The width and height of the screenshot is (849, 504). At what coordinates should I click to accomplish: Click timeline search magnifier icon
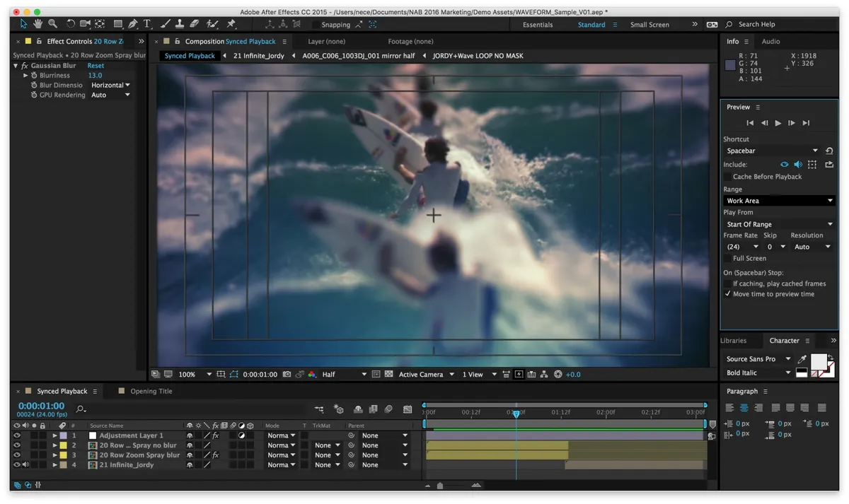click(x=81, y=409)
